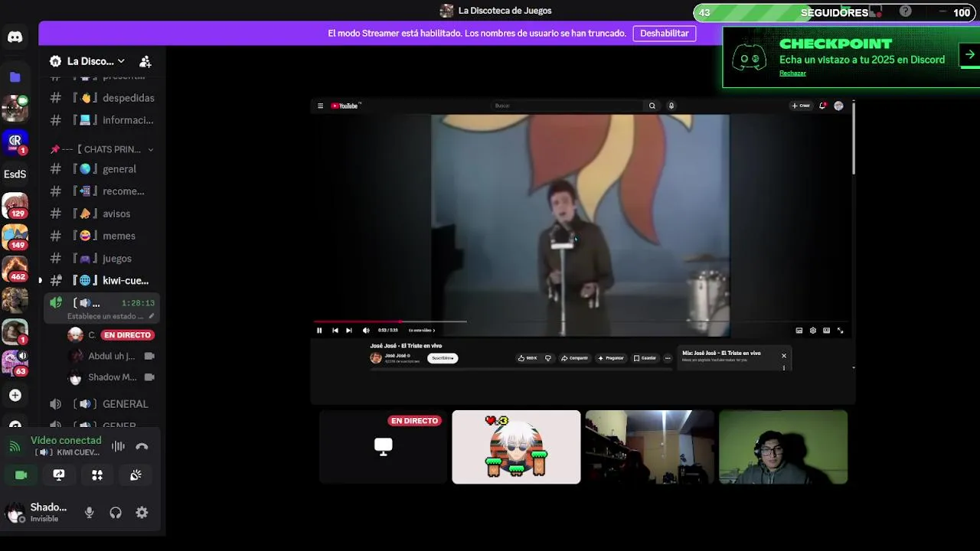Screen dimensions: 980x551
Task: Open noise suppression waveform icon
Action: point(118,446)
